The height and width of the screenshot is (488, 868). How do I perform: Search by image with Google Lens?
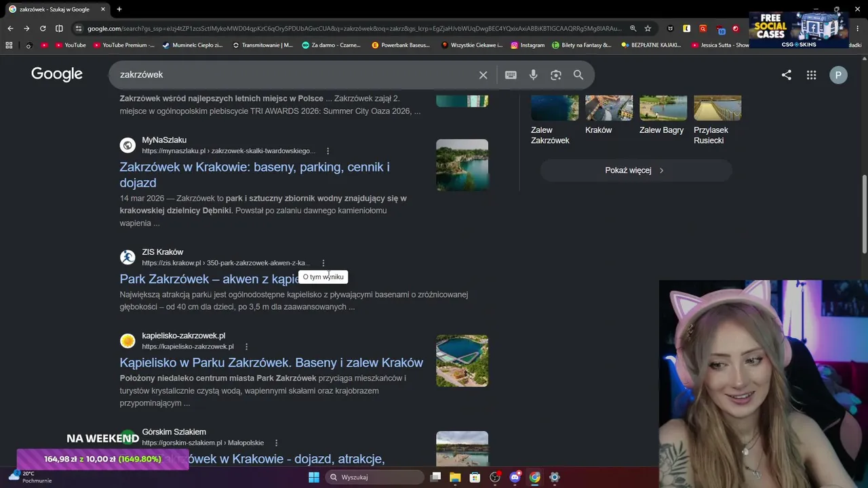(x=556, y=75)
